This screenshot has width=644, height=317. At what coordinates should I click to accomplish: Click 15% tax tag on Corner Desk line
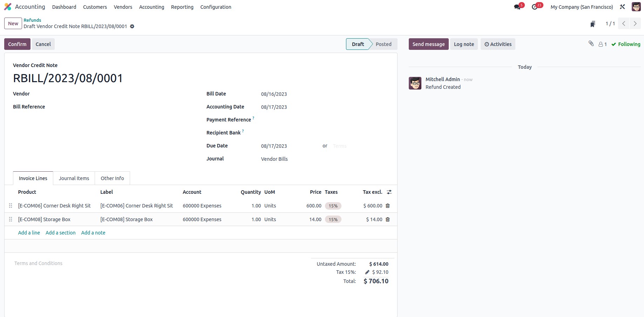[x=333, y=206]
